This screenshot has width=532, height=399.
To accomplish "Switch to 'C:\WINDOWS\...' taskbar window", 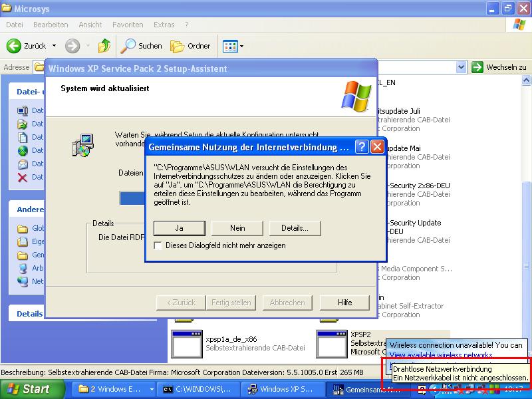I will (198, 389).
